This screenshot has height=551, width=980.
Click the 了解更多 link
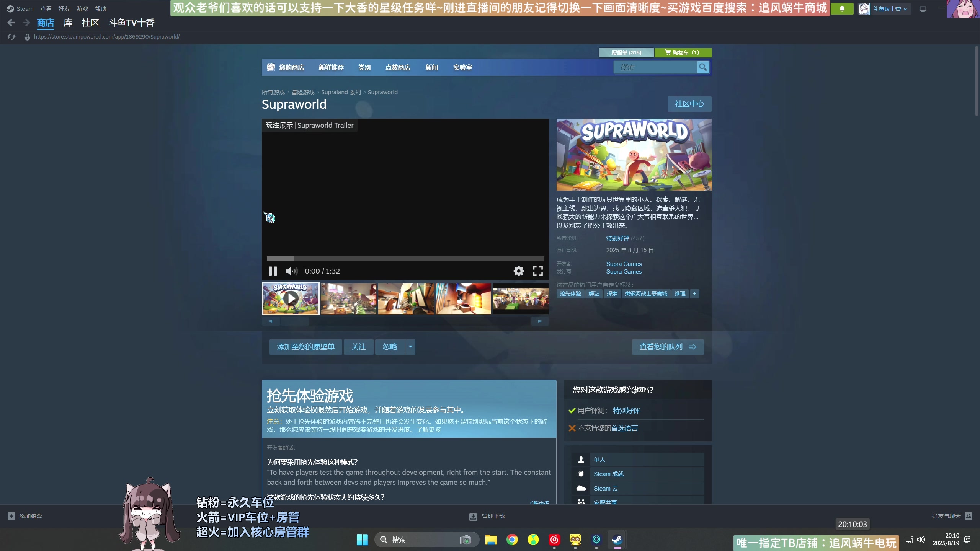pos(428,429)
